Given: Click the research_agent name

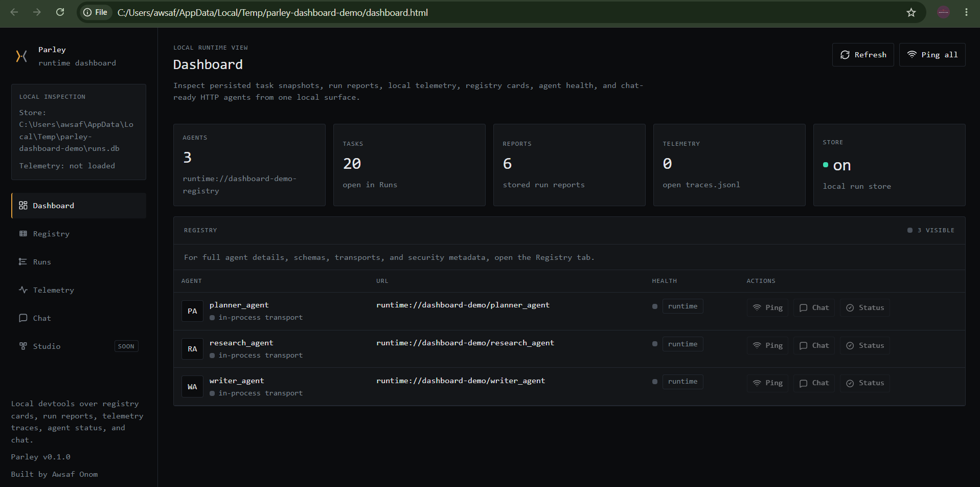Looking at the screenshot, I should (x=241, y=343).
